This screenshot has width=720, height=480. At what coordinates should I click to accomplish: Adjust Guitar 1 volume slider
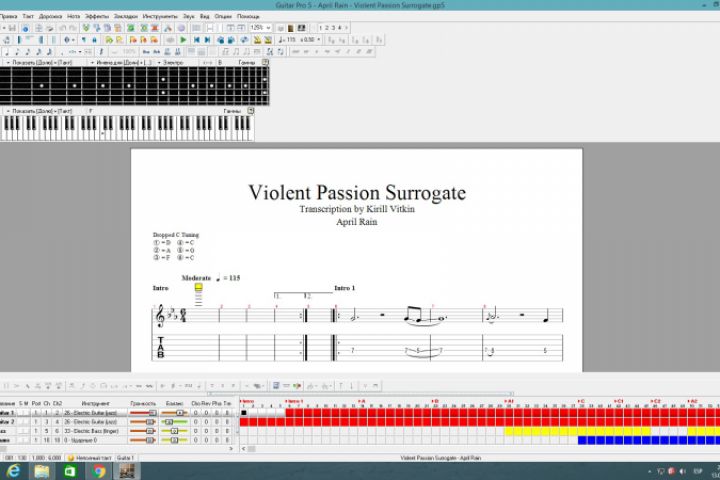coord(143,412)
